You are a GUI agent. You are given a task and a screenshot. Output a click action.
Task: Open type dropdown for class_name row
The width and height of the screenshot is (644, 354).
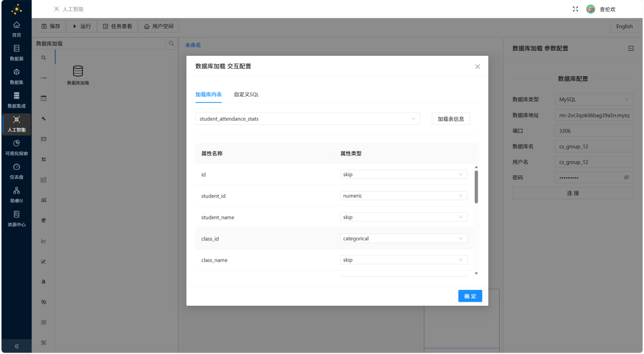[404, 260]
